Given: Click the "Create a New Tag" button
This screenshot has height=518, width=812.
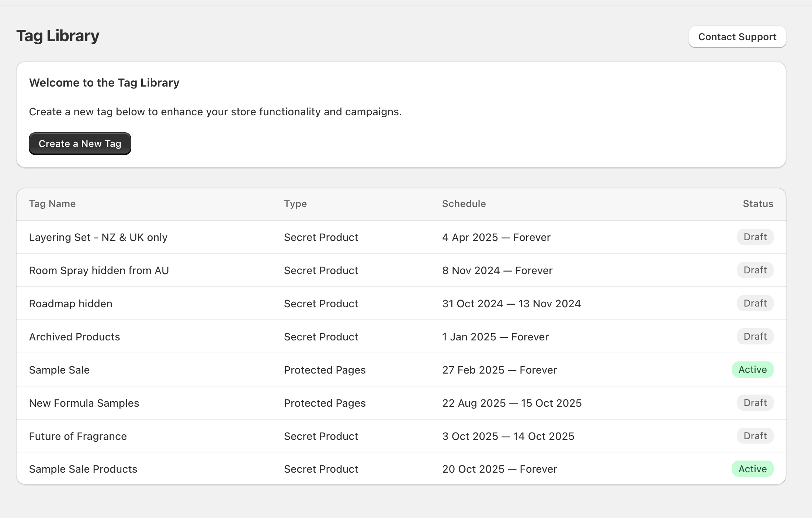Looking at the screenshot, I should point(80,144).
